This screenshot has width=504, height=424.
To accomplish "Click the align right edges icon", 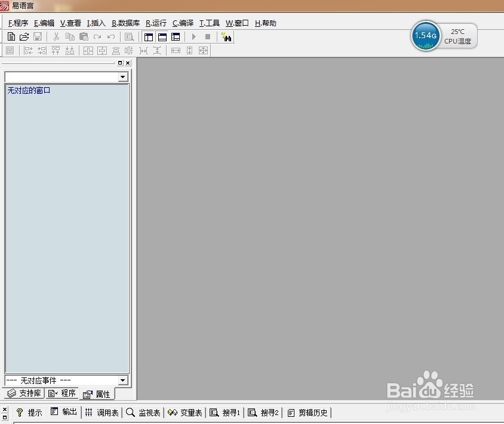I will pyautogui.click(x=42, y=51).
